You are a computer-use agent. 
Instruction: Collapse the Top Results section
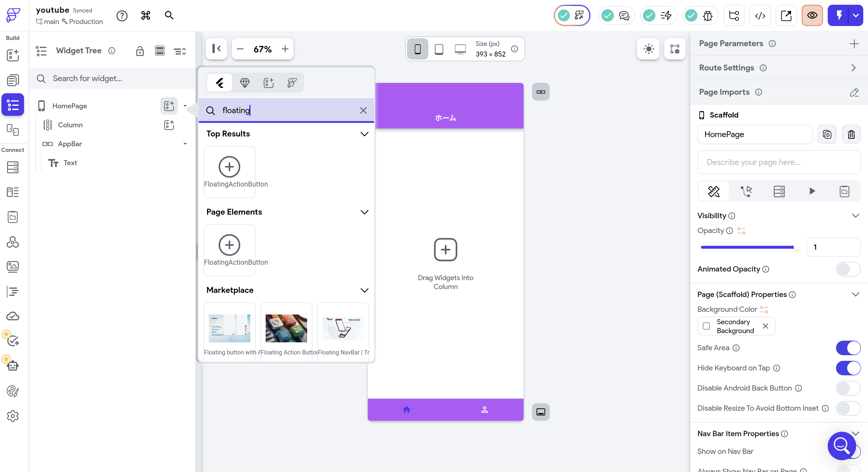point(364,134)
